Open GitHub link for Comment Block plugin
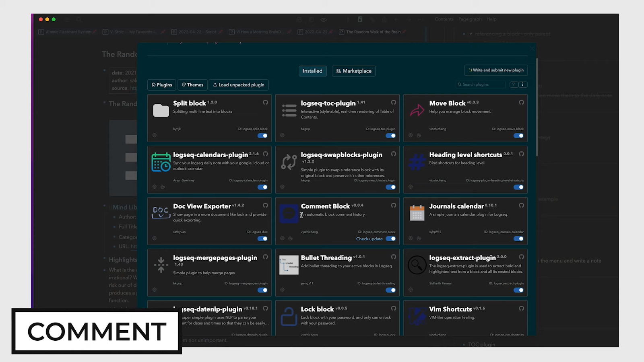The height and width of the screenshot is (362, 644). click(393, 206)
